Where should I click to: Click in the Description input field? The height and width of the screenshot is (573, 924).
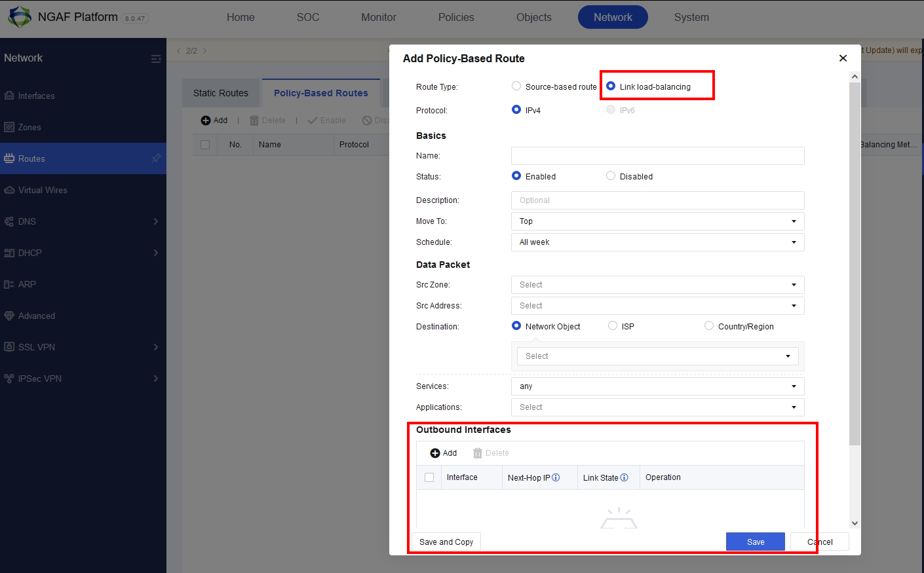[x=657, y=200]
